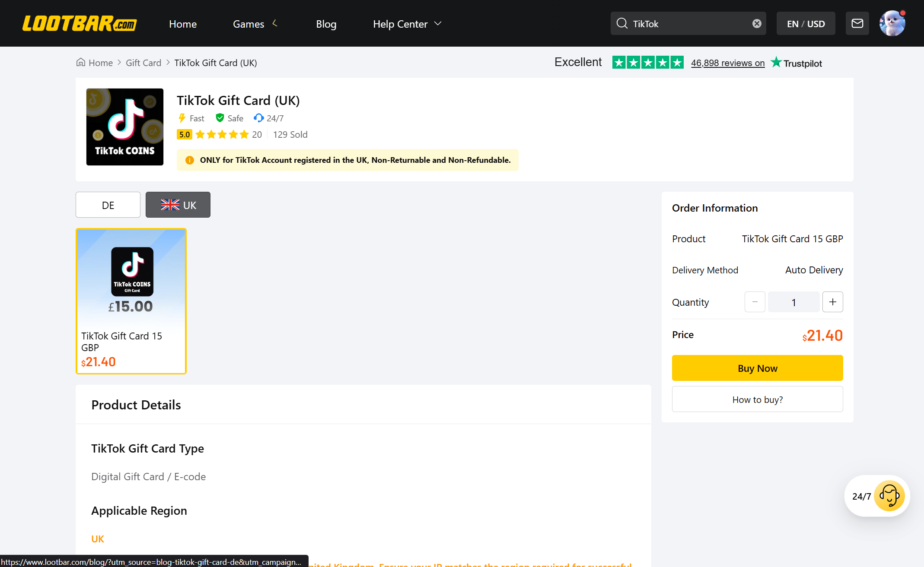
Task: Click the TikTok Gift Card (UK) breadcrumb
Action: tap(216, 63)
